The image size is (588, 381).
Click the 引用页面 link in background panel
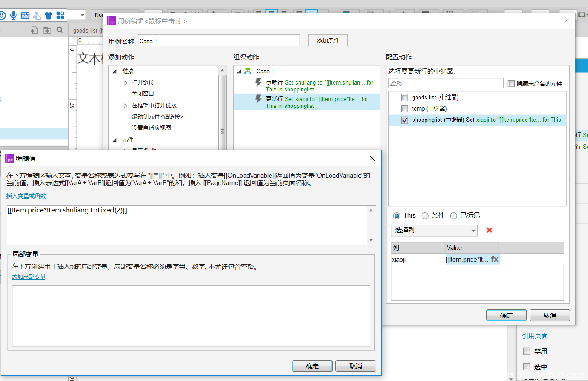tap(535, 336)
